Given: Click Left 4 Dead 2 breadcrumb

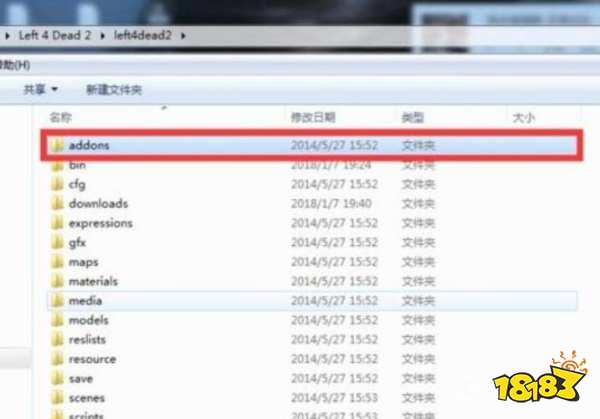Looking at the screenshot, I should coord(55,36).
